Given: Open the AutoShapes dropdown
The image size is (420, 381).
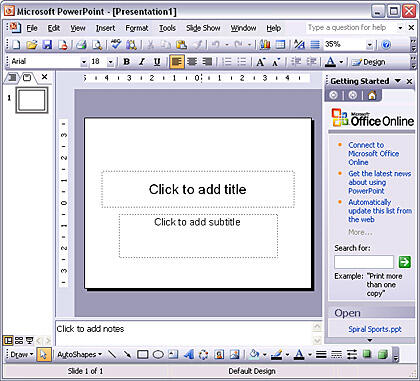Looking at the screenshot, I should [x=79, y=355].
